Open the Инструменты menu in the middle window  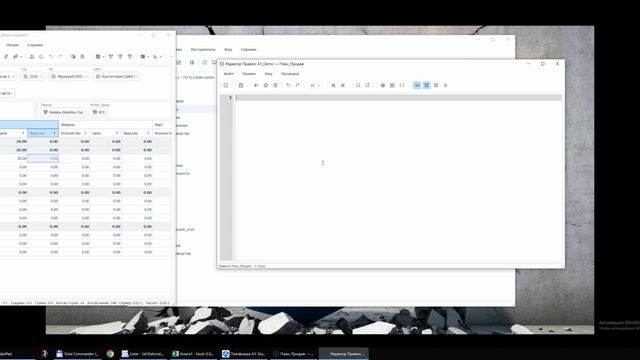203,49
